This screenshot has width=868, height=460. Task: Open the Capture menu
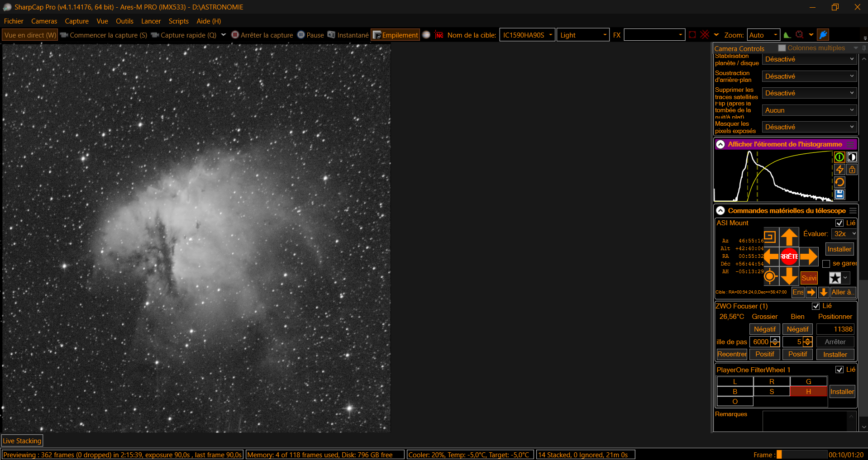76,21
